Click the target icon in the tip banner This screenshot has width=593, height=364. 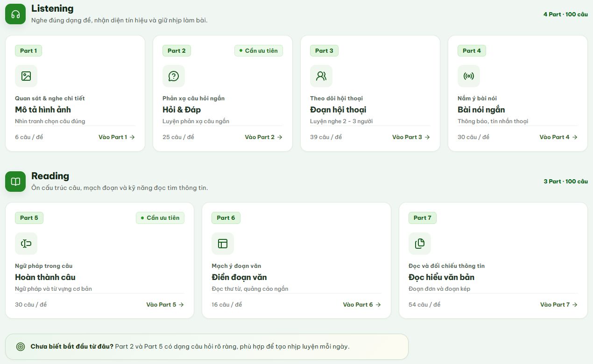[21, 347]
